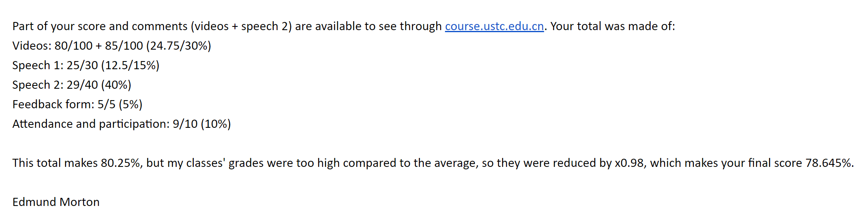This screenshot has height=219, width=868.
Task: Click the "Edmund Morton" signature
Action: (56, 202)
